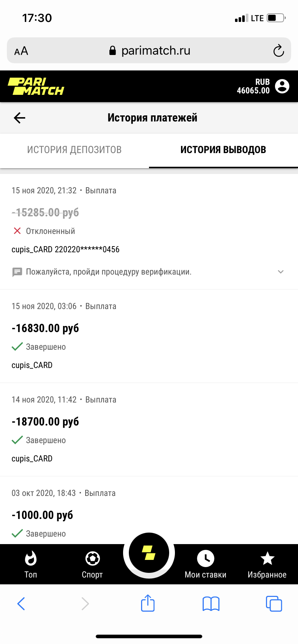Tap the RUB 46065.00 balance
Viewport: 298px width, 644px height.
(253, 86)
